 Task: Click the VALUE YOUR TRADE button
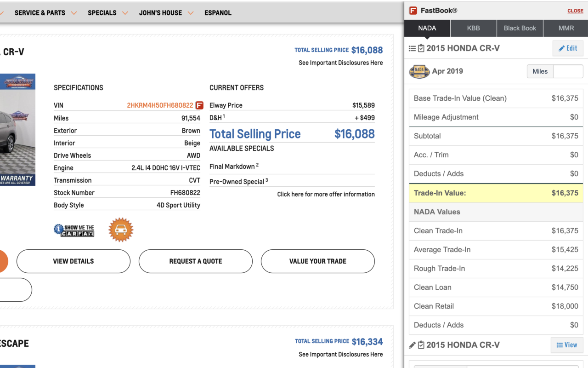(318, 261)
